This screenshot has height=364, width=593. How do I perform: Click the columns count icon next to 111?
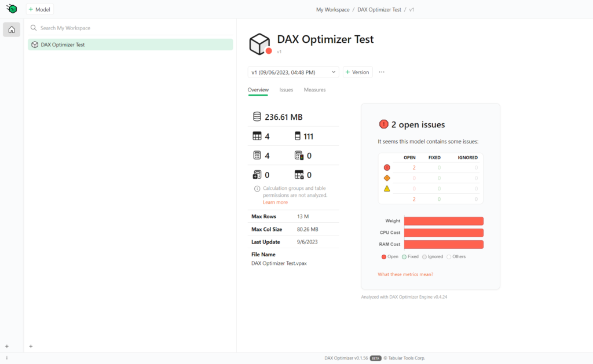tap(298, 136)
